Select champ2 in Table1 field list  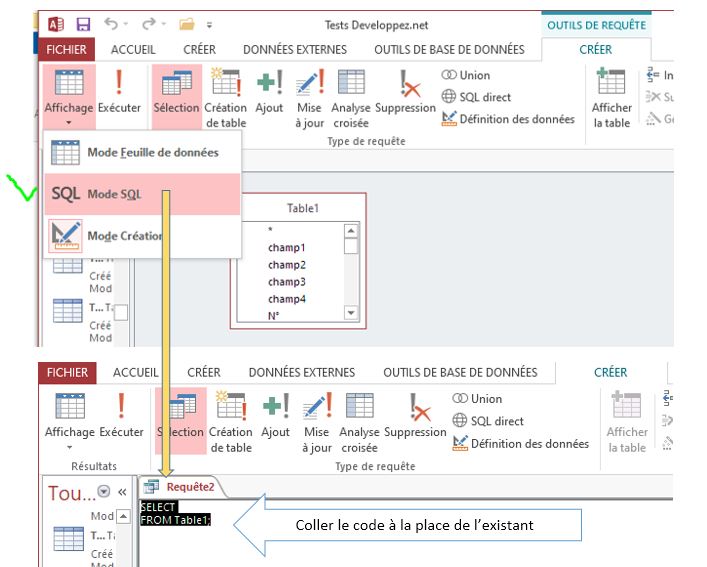(287, 265)
